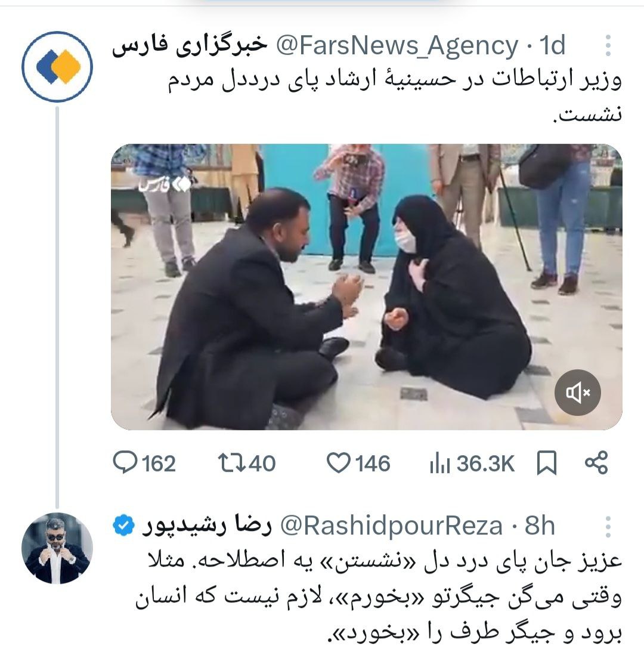This screenshot has width=644, height=661.
Task: Open the @FarsNews_Agency handle link
Action: click(x=397, y=45)
